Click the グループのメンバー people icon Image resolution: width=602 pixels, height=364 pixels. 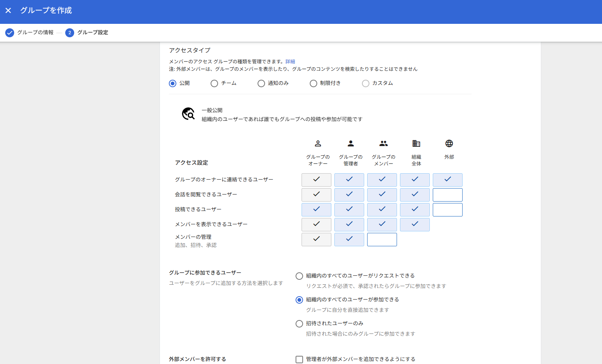tap(384, 143)
